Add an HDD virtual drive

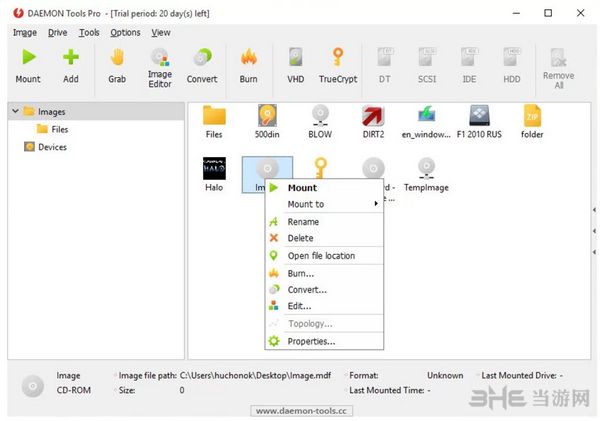coord(512,67)
